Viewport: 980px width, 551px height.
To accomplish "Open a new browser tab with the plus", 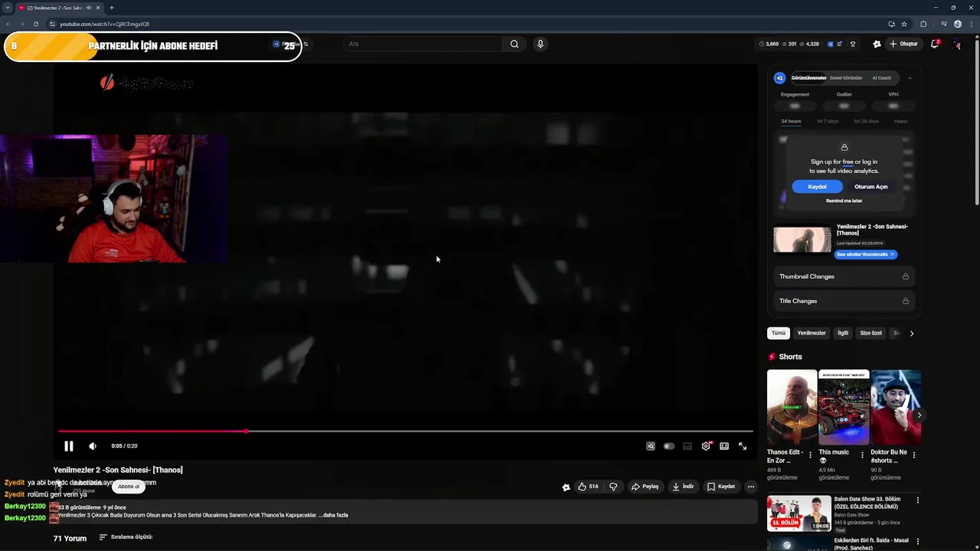I will pos(112,8).
